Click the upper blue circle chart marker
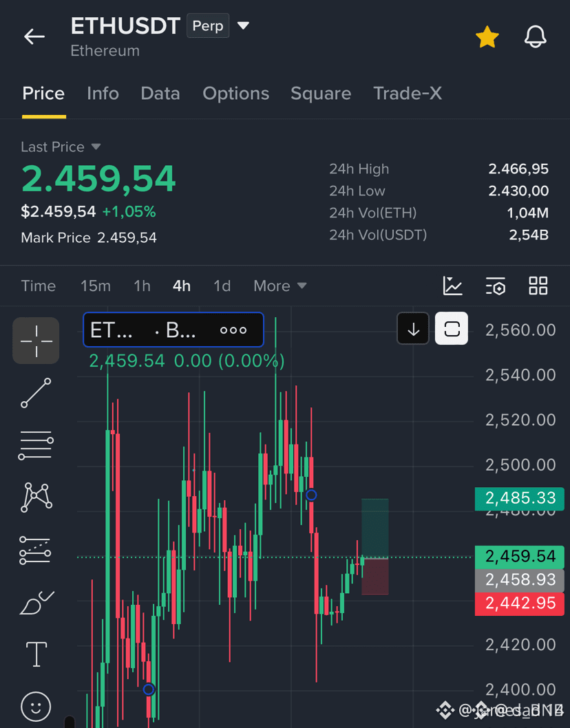 [311, 495]
